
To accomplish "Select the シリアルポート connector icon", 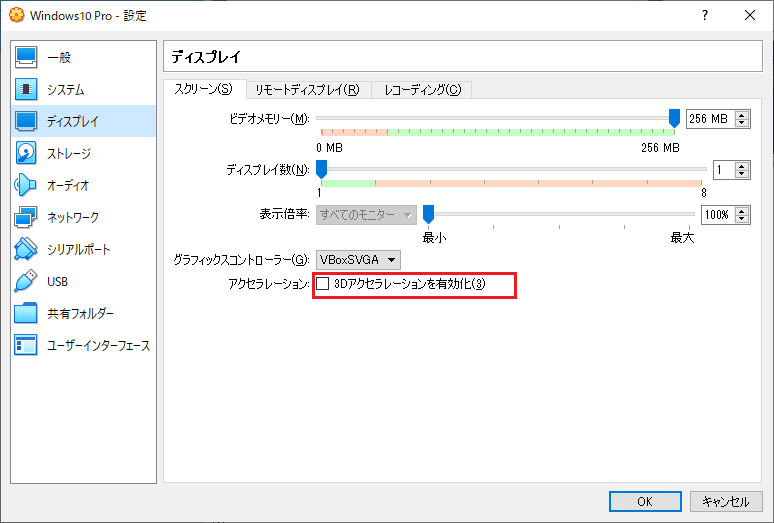I will coord(26,249).
